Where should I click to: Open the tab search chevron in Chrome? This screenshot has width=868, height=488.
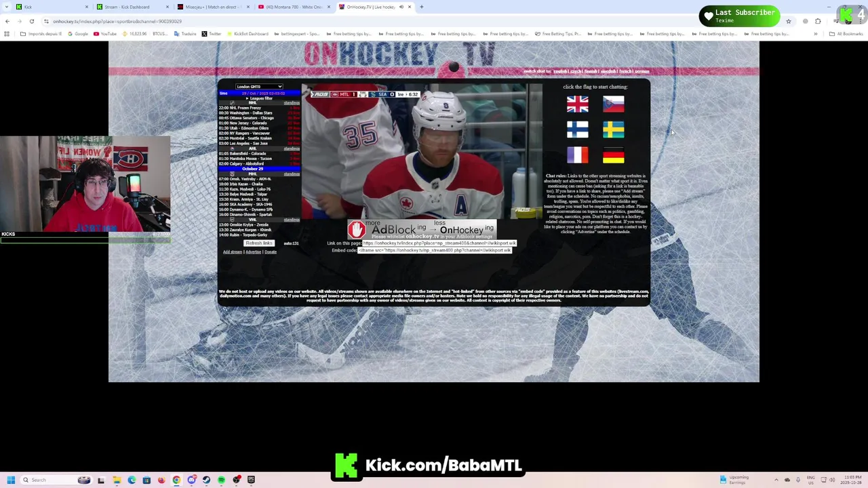[6, 7]
